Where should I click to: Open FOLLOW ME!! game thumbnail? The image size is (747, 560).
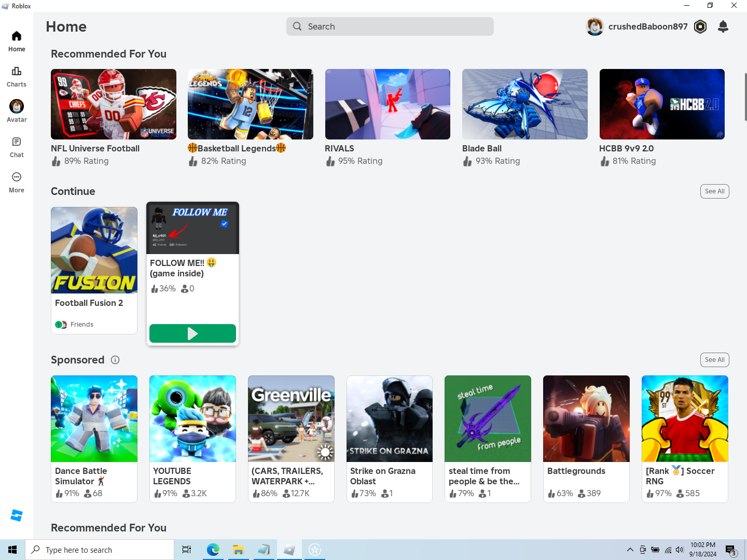192,228
